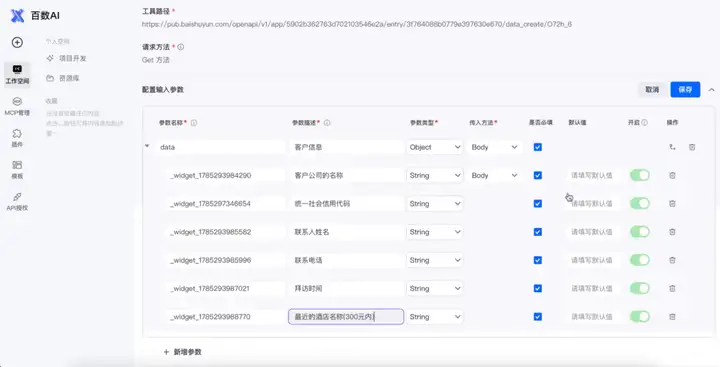720x367 pixels.
Task: Open the 工作空间 sidebar section
Action: pos(17,74)
